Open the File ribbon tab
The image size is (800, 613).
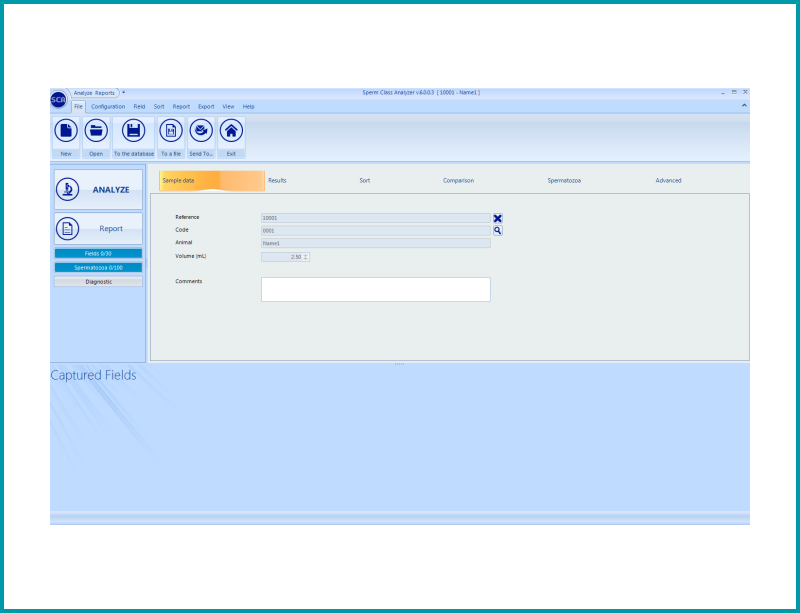click(78, 107)
